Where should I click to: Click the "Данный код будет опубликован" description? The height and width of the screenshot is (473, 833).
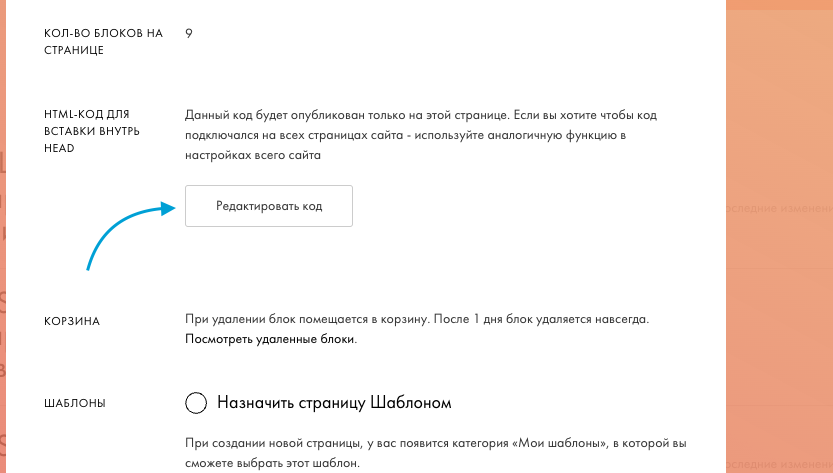click(x=421, y=136)
